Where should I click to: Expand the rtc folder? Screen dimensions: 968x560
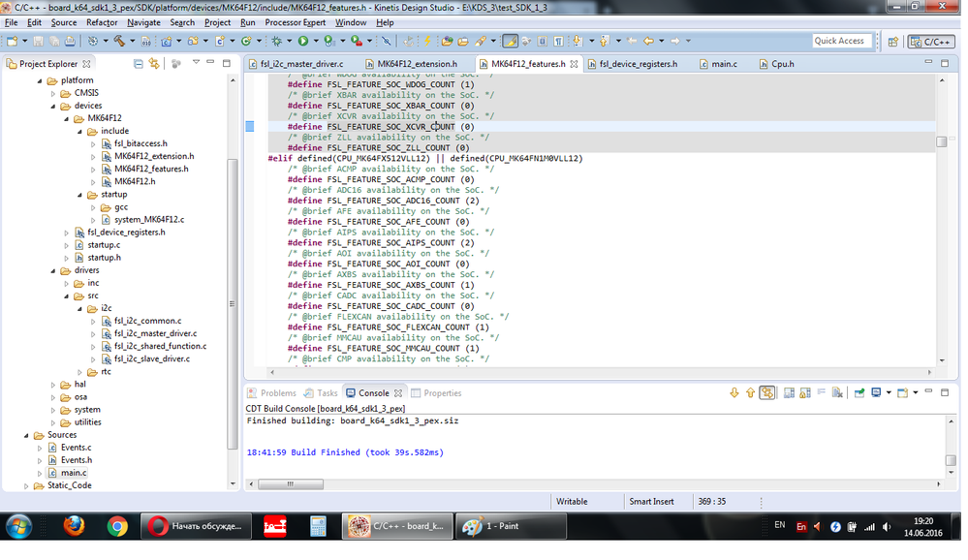(79, 372)
